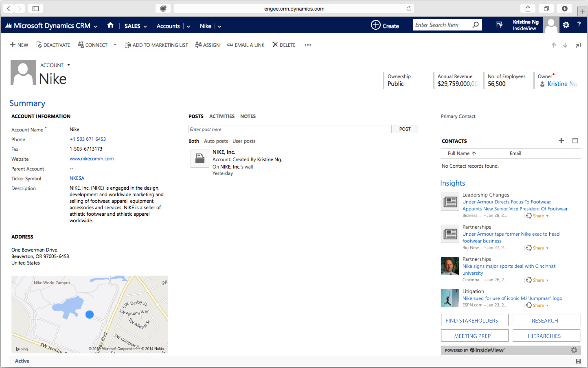588x368 pixels.
Task: Switch to the NOTES tab
Action: [x=248, y=116]
